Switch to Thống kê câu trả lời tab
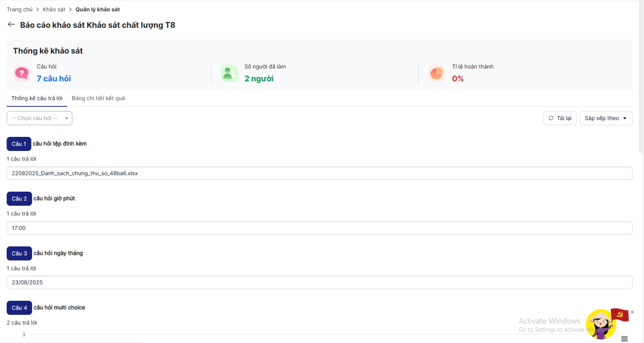644x343 pixels. [x=37, y=98]
